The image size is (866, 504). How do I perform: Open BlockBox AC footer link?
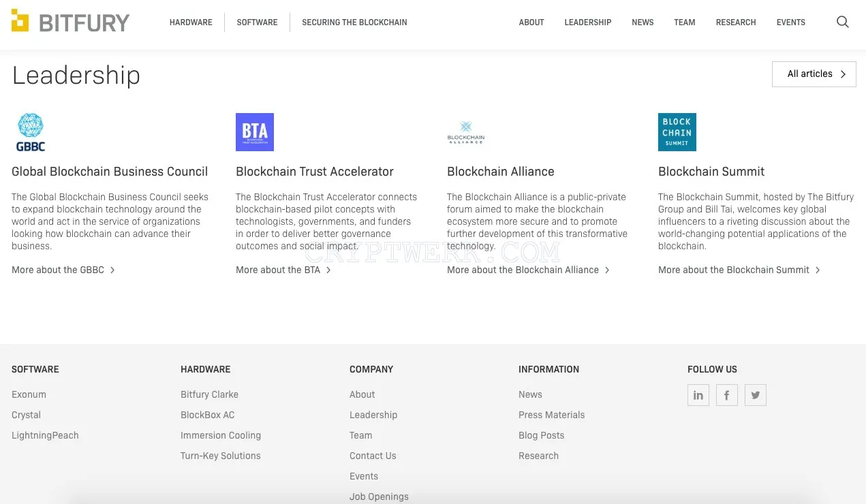point(207,415)
